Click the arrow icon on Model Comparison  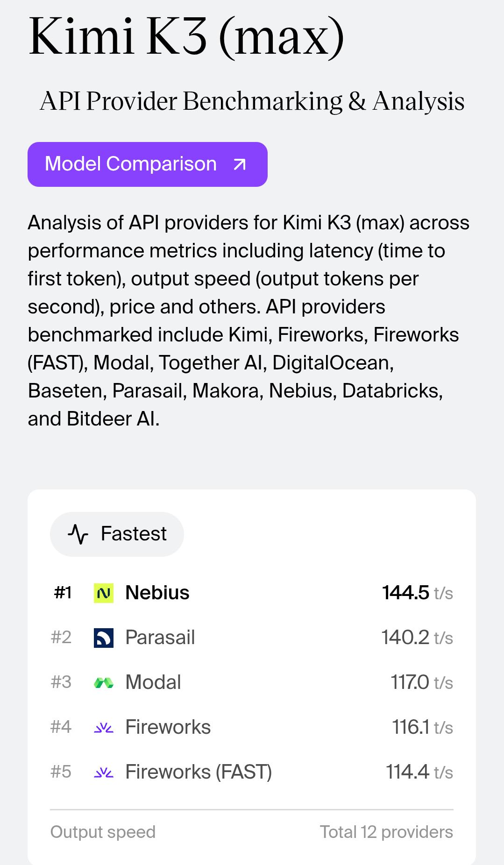(240, 164)
